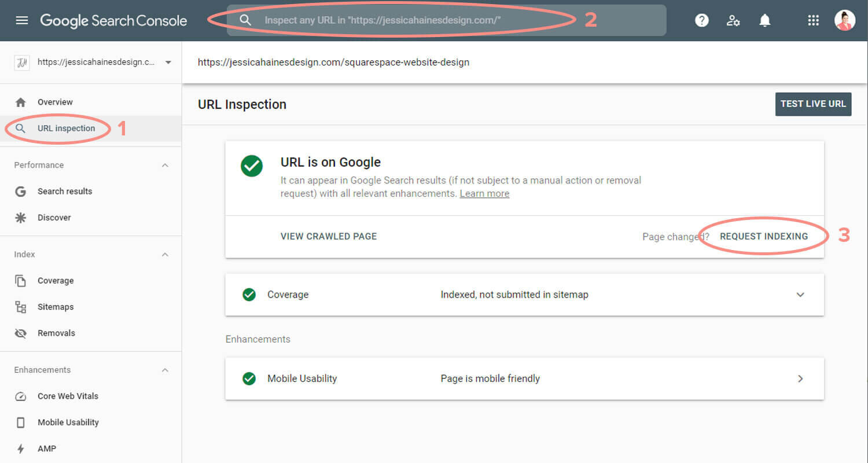Click the green check beside URL is on Google

[x=252, y=166]
